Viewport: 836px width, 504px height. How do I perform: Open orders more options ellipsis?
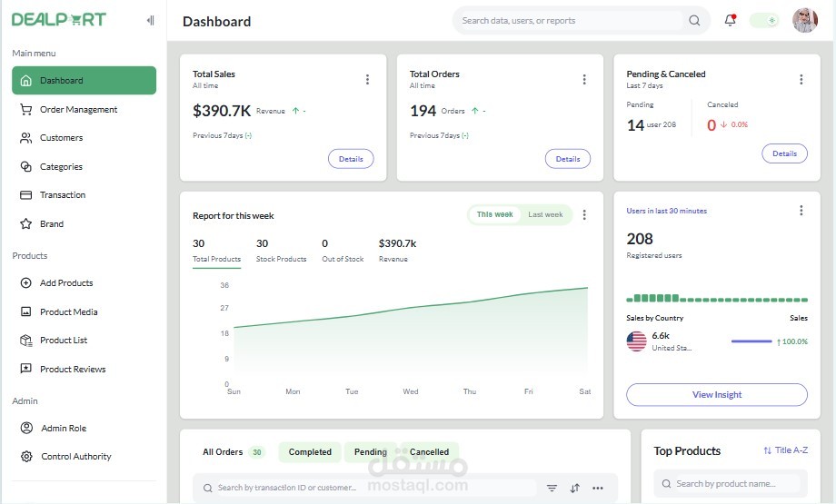(x=598, y=488)
